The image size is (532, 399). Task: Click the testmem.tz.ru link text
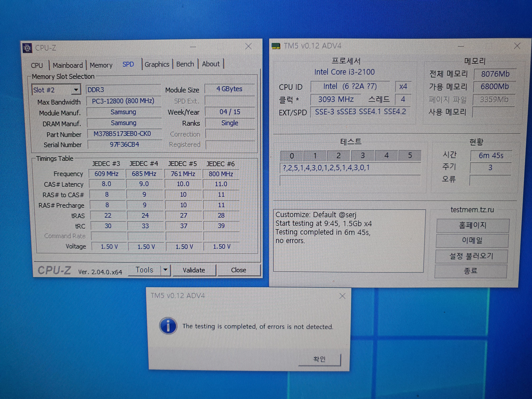(472, 210)
